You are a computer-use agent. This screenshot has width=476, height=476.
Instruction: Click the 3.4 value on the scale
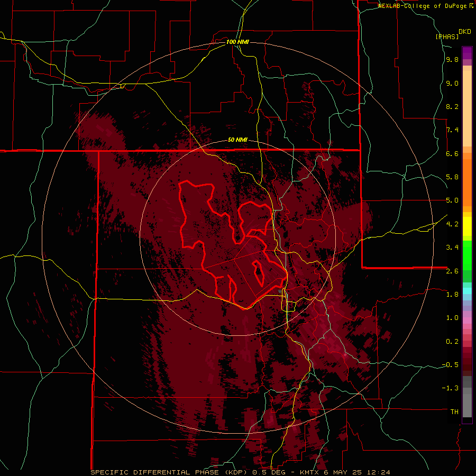452,248
